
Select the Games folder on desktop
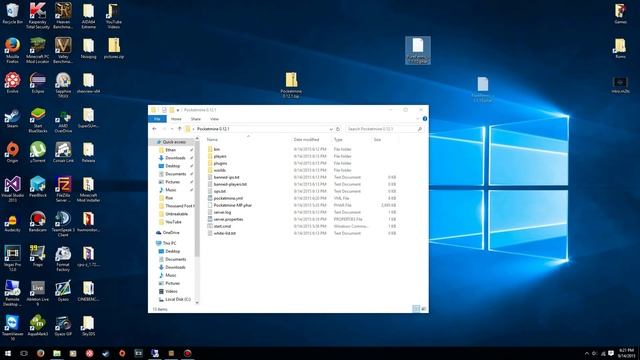pyautogui.click(x=620, y=13)
